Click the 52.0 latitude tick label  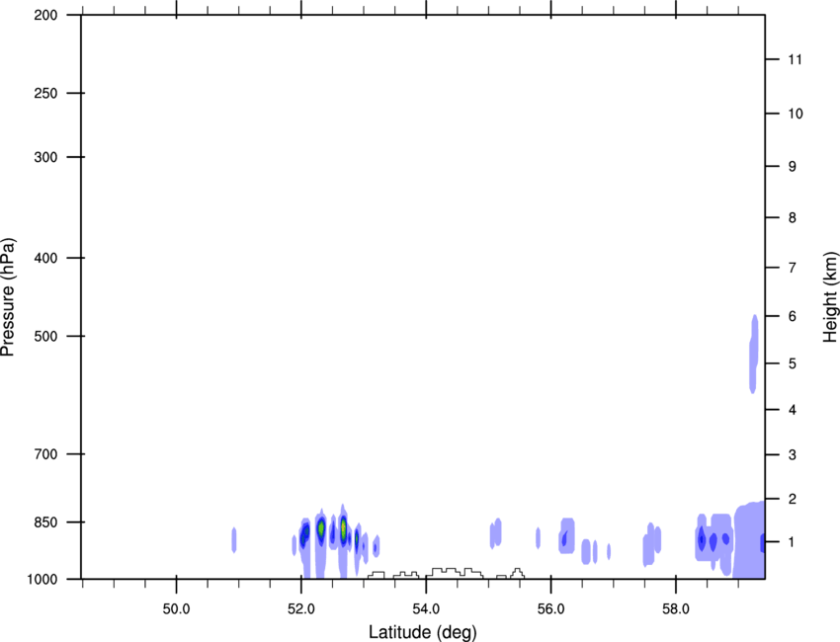pos(301,609)
